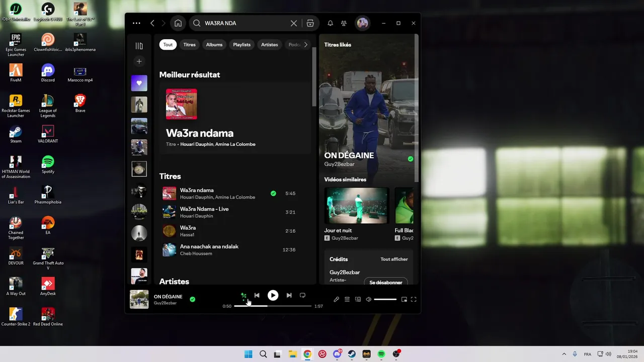Open Discord in the taskbar
Image resolution: width=644 pixels, height=362 pixels.
337,354
